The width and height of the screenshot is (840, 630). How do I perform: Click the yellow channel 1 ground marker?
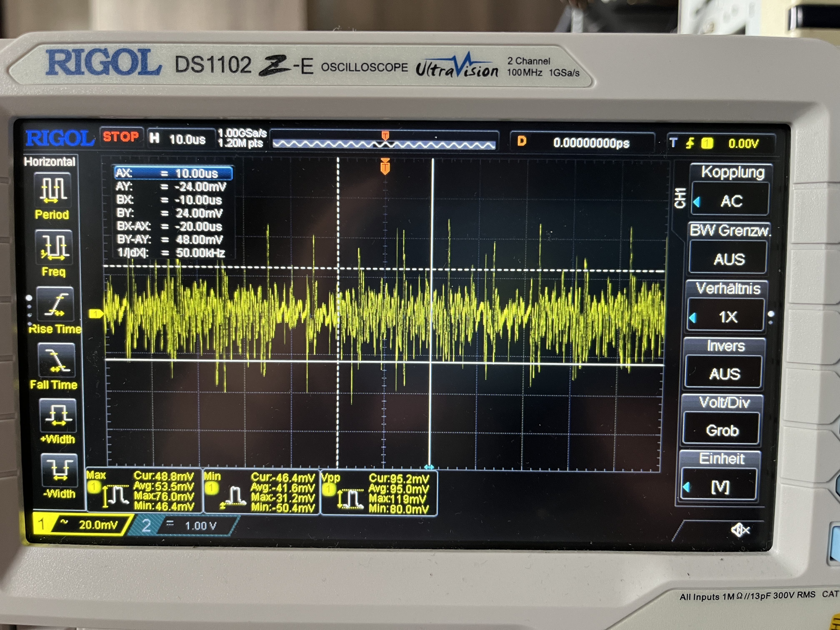pos(95,314)
